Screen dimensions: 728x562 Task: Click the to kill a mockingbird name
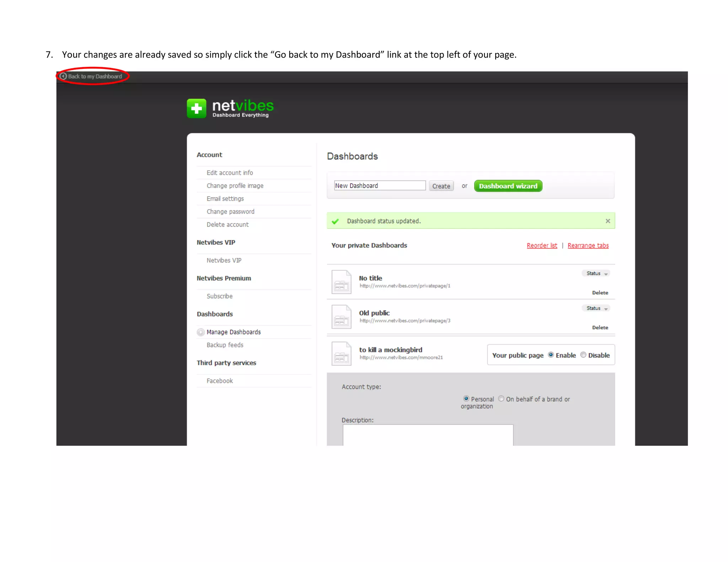click(x=391, y=350)
